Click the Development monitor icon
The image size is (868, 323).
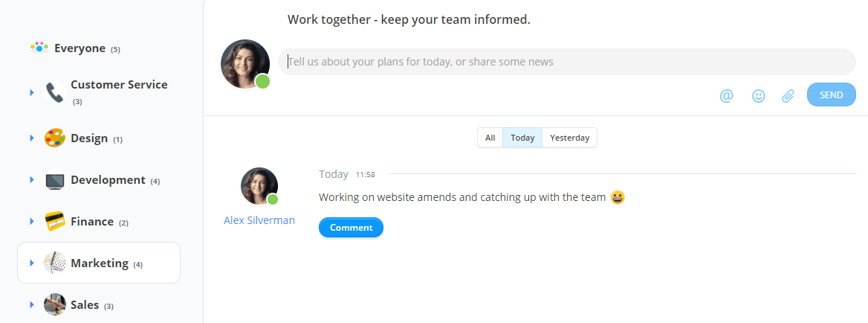pos(55,180)
